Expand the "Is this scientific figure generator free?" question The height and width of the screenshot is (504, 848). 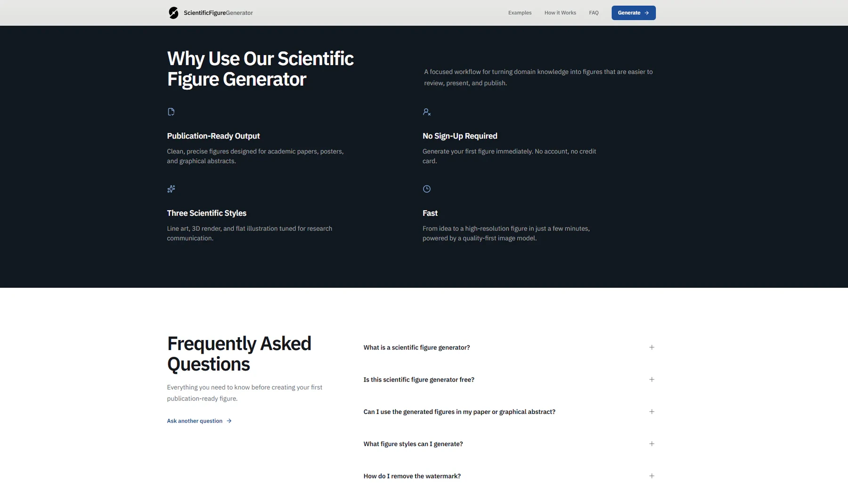point(509,380)
